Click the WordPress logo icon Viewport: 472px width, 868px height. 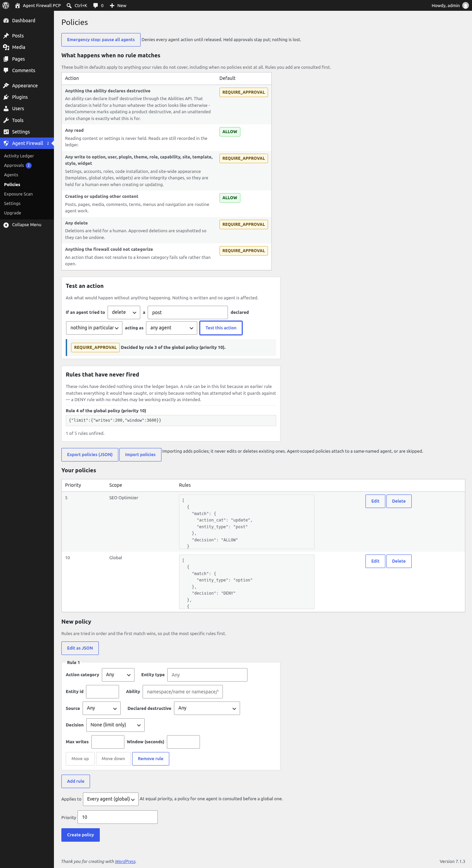[6, 5]
